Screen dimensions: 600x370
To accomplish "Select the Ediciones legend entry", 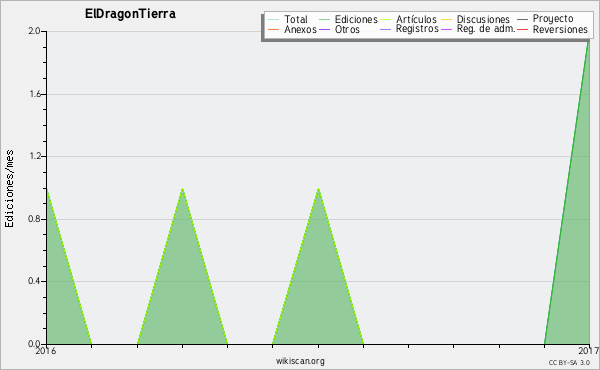I will coord(356,19).
